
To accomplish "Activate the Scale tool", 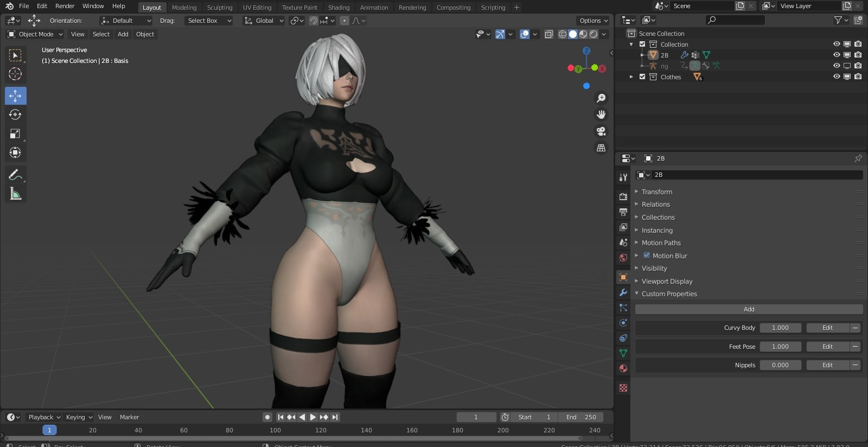I will point(15,133).
